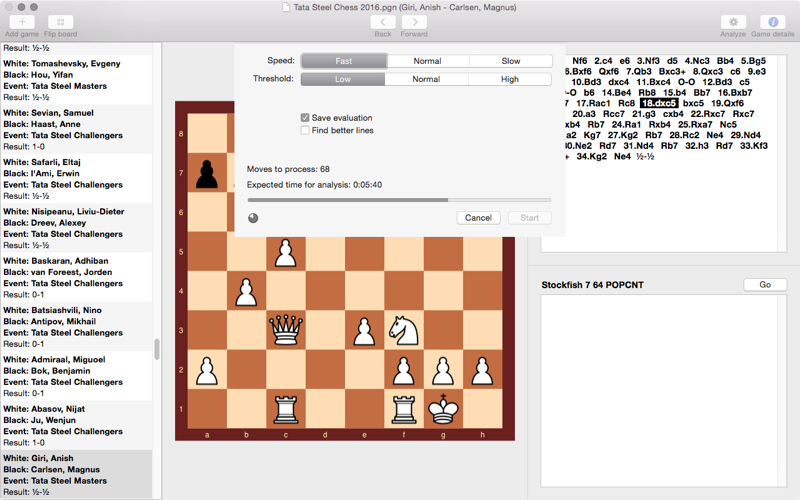This screenshot has height=500, width=800.
Task: Set Speed to Slow
Action: pyautogui.click(x=511, y=61)
